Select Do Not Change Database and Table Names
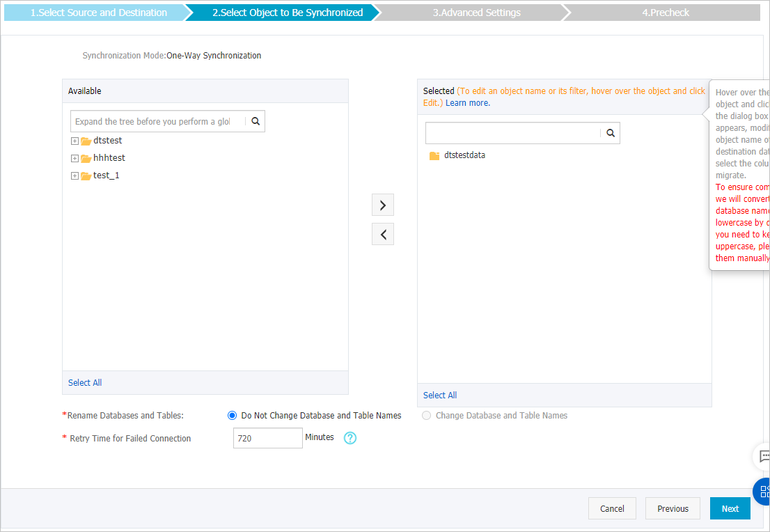 232,415
